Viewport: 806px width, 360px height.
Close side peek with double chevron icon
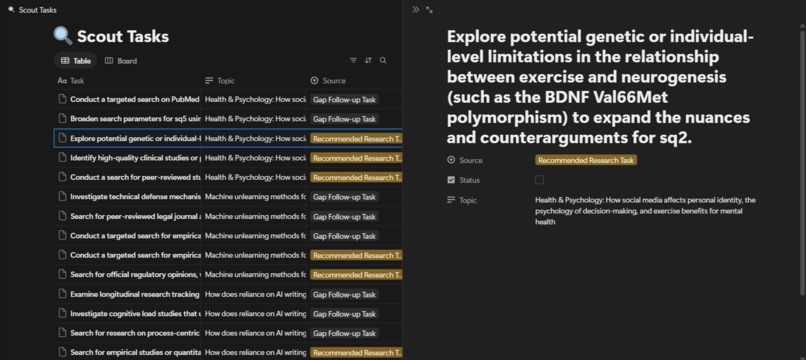(x=415, y=10)
